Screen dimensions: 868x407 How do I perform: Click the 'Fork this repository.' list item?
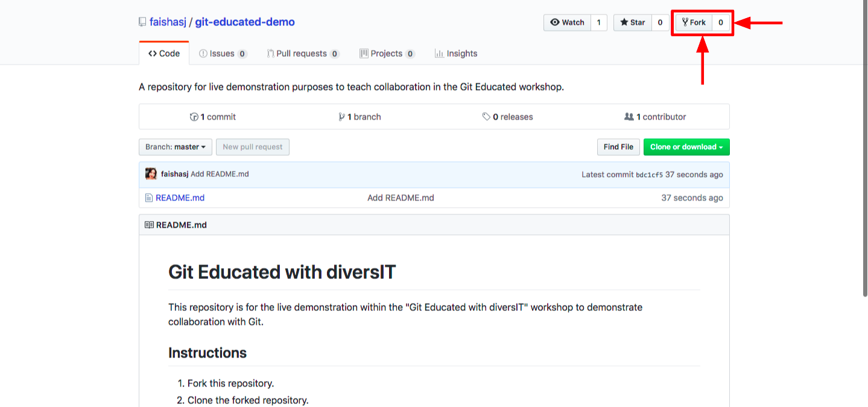(x=230, y=383)
